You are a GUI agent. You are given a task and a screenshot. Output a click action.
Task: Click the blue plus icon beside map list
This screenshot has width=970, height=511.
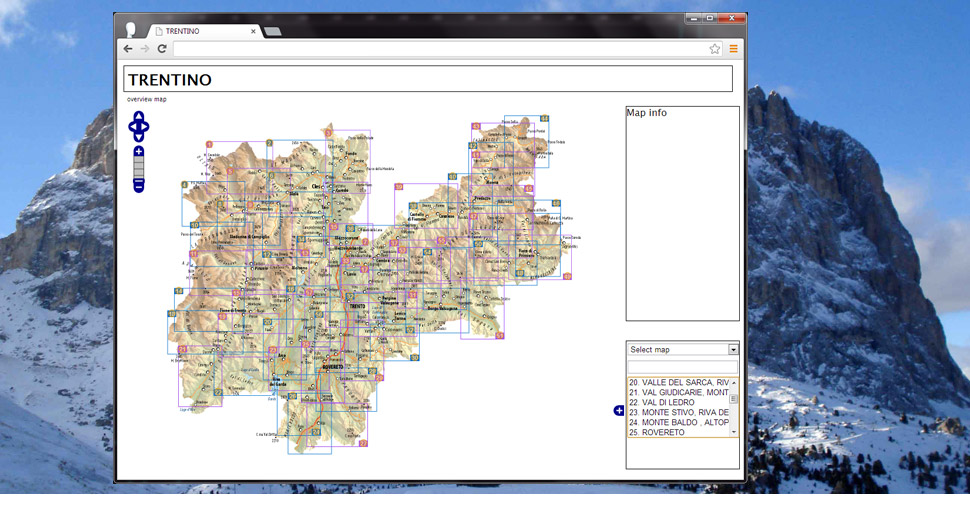pyautogui.click(x=619, y=410)
